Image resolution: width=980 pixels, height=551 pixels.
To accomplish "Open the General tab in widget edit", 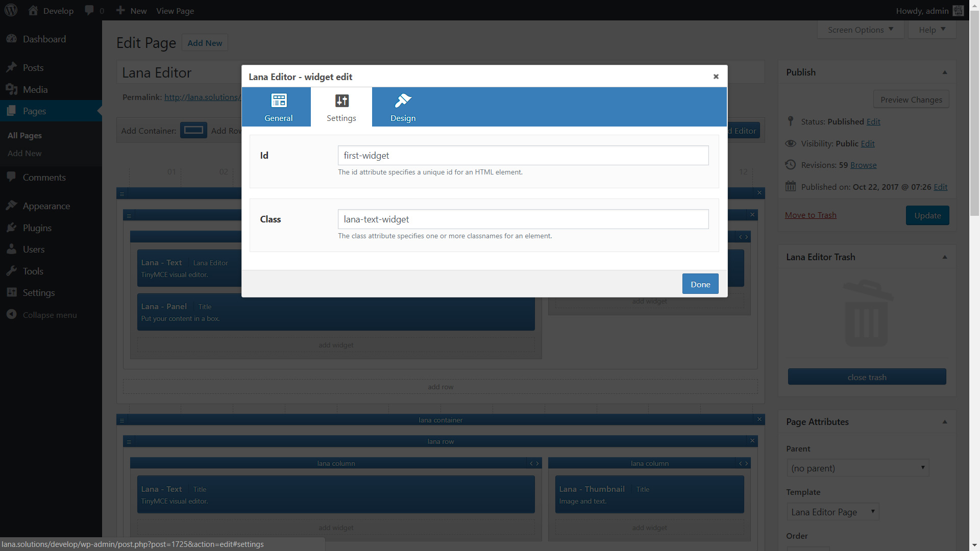I will tap(278, 107).
